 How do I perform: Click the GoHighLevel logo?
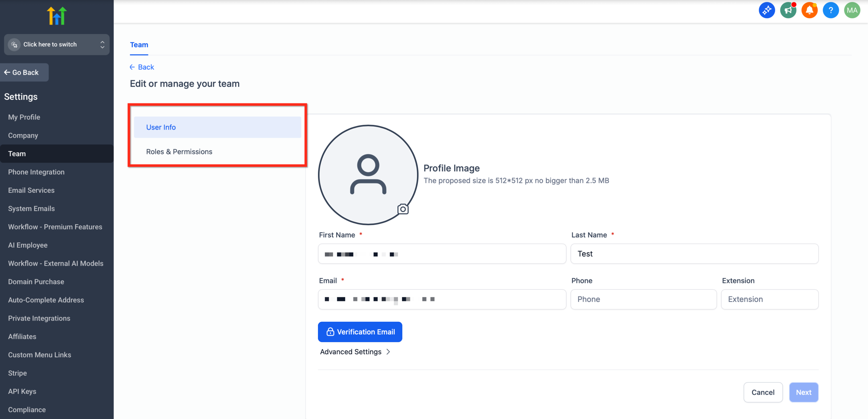[x=56, y=15]
